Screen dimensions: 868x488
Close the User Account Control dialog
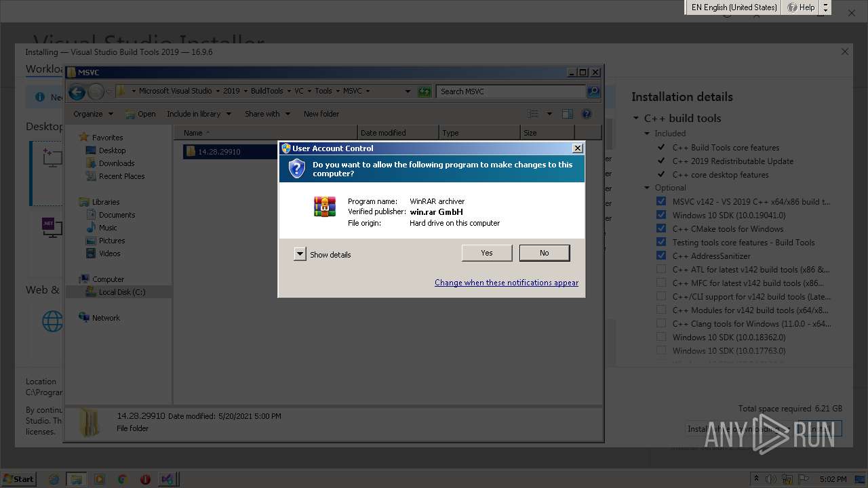[577, 148]
